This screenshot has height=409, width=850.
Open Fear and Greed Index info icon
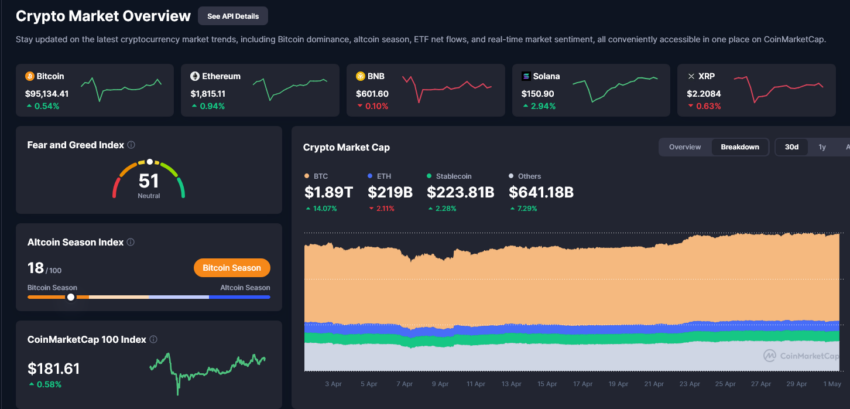point(131,145)
